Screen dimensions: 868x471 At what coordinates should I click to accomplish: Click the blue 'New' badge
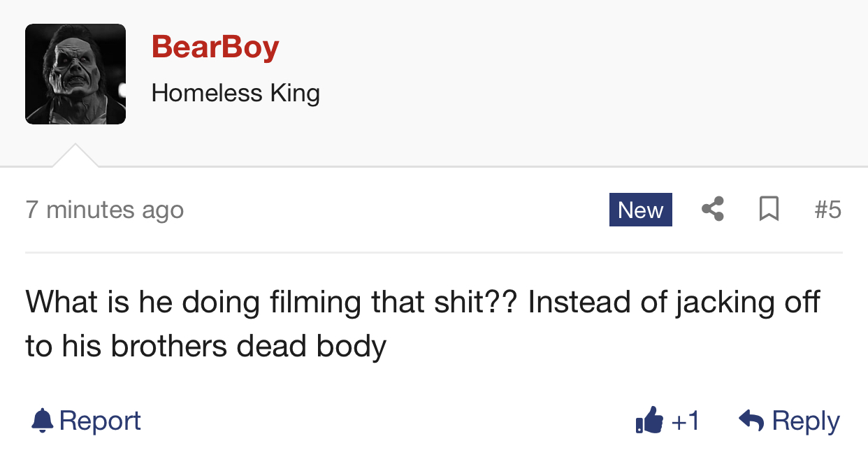[x=641, y=210]
